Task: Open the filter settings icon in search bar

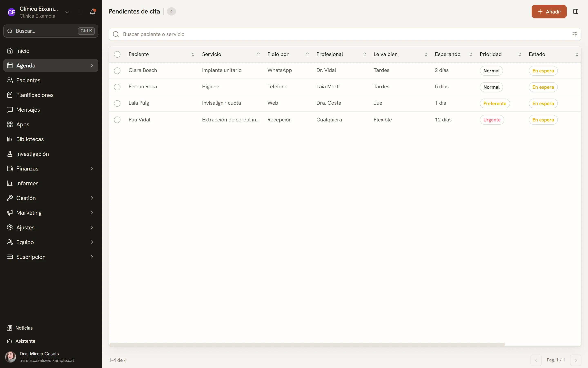Action: (x=575, y=34)
